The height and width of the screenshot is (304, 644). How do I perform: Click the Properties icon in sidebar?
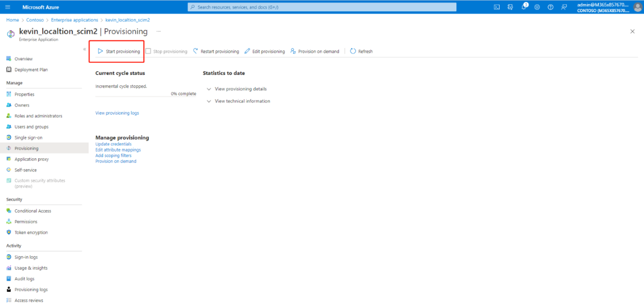pos(9,94)
